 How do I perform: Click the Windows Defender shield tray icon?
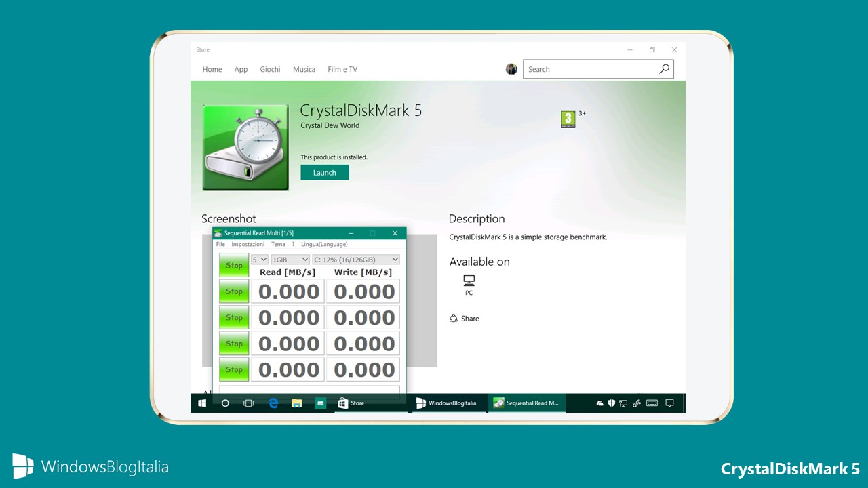tap(612, 403)
